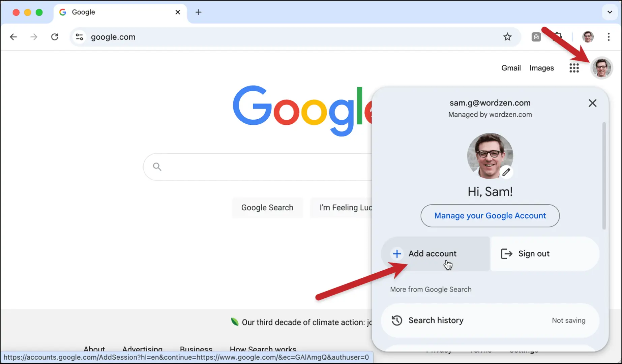Reload the page with the refresh icon
Screen dimensions: 622x364
pos(55,37)
